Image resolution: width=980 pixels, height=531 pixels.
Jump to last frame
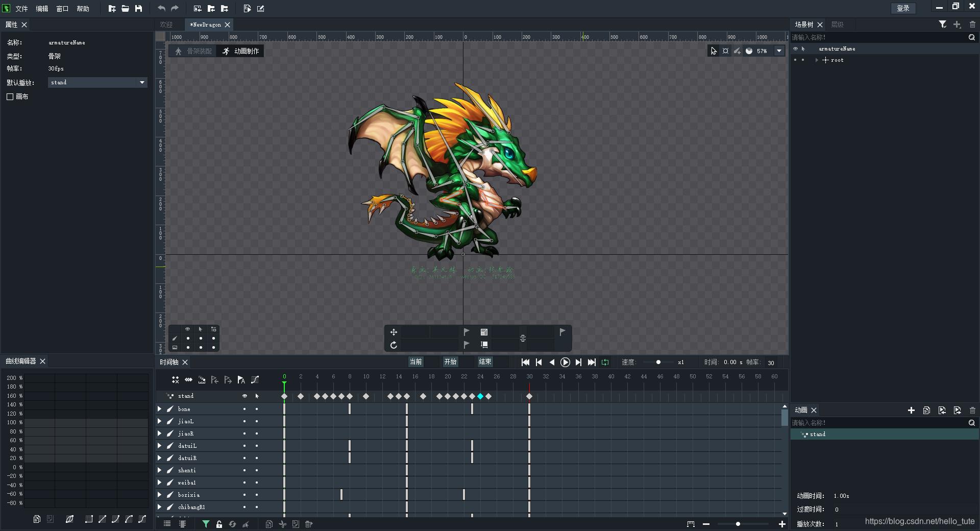coord(592,362)
